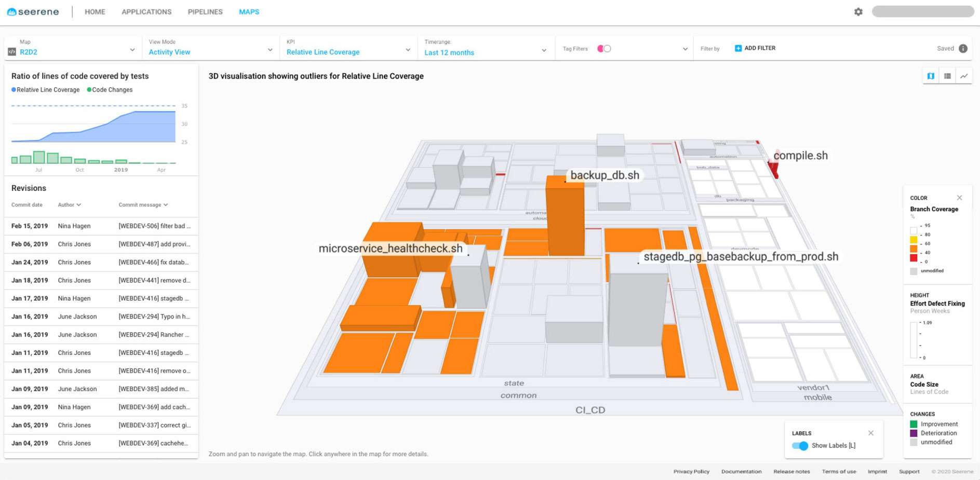The image size is (980, 480).
Task: Select the Jan 04, 2019 revision row
Action: pyautogui.click(x=101, y=443)
